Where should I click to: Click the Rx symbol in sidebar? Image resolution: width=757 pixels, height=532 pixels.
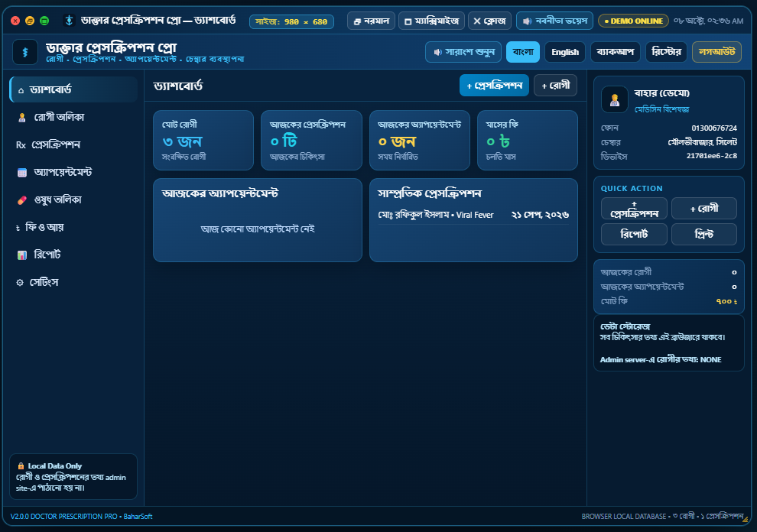[21, 144]
